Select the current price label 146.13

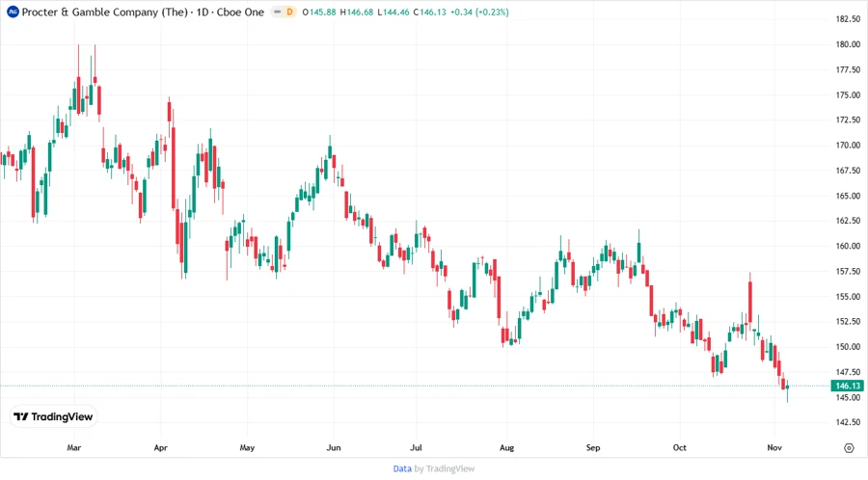pos(848,386)
